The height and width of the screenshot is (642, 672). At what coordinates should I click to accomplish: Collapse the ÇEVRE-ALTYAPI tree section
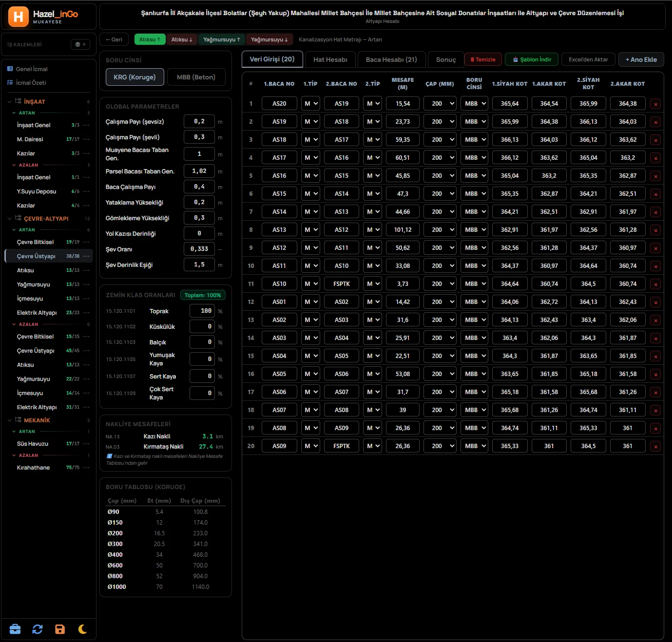click(9, 219)
